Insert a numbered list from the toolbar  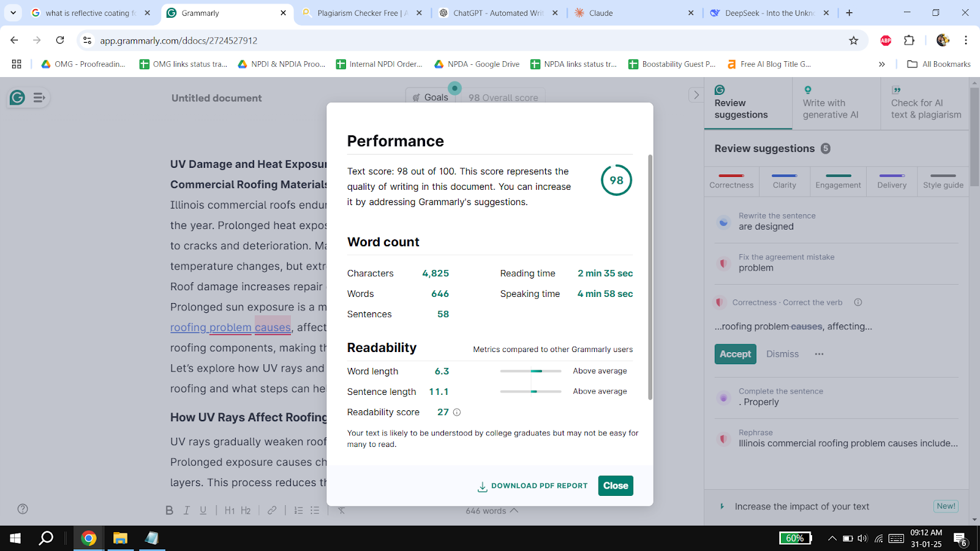click(x=298, y=510)
